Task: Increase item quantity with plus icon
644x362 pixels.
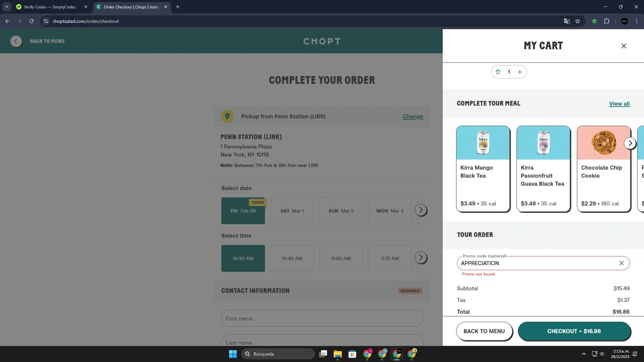Action: [520, 72]
